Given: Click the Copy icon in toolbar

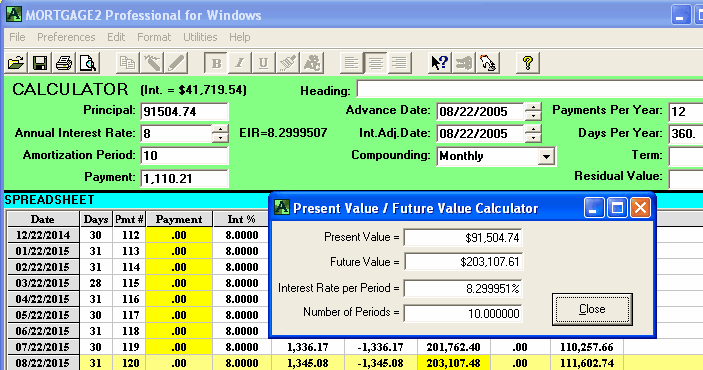Looking at the screenshot, I should 127,63.
